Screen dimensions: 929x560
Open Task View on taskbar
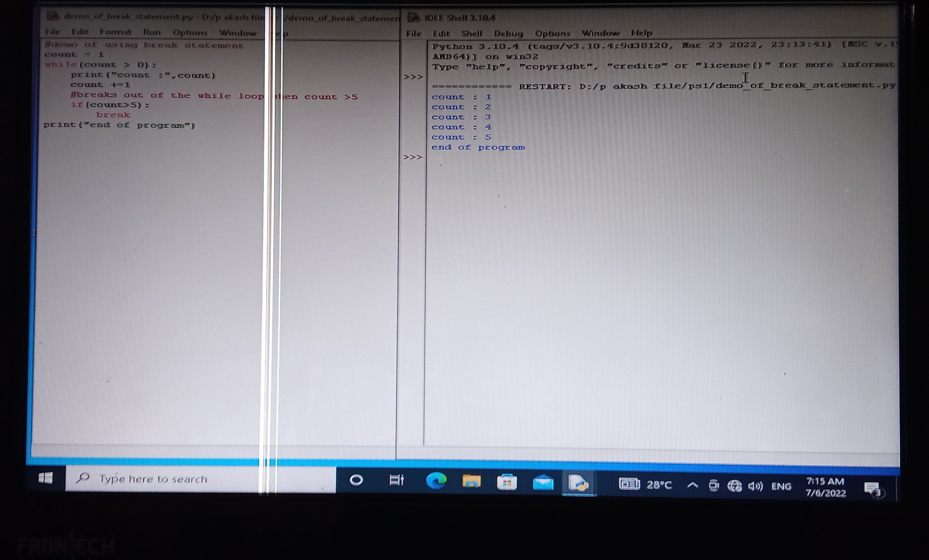[x=396, y=480]
